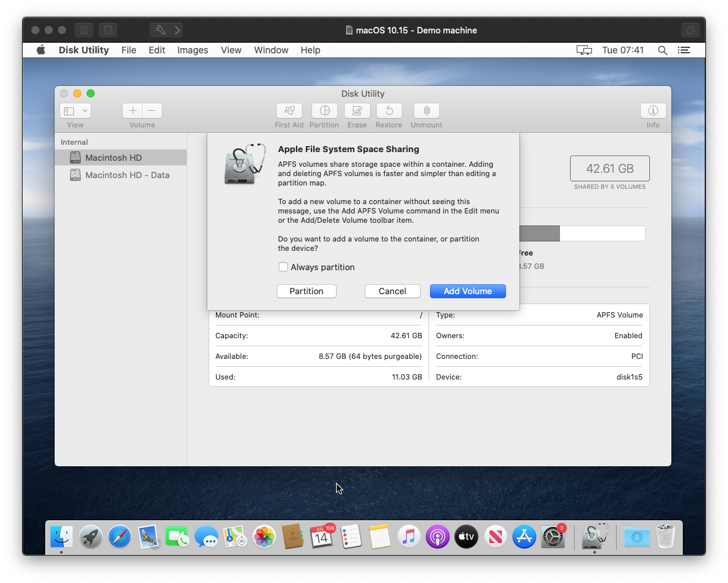Click the Disk Utility drive icon in dialog
This screenshot has height=583, width=728.
245,163
